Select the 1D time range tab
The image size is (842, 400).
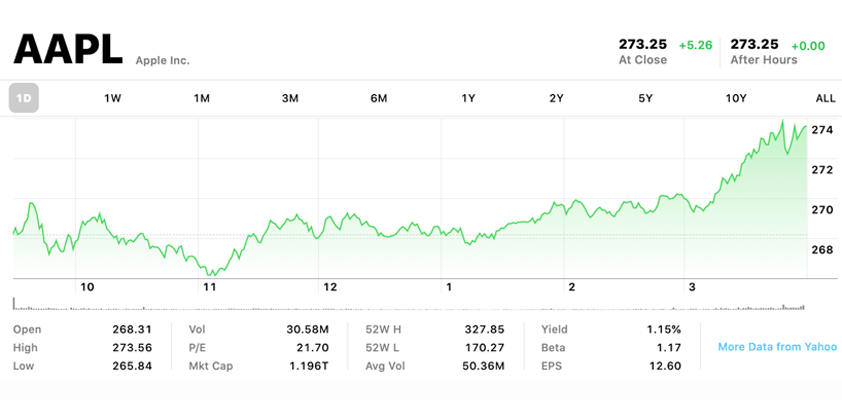tap(24, 98)
